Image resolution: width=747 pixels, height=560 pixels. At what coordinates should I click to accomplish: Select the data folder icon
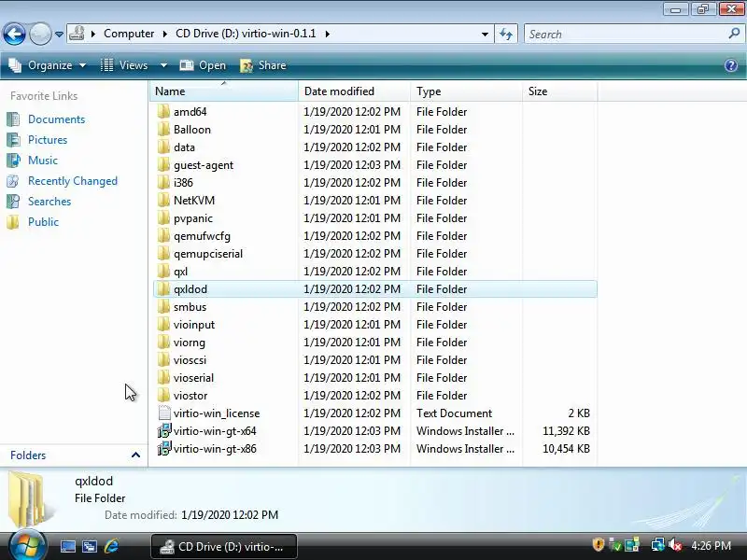[163, 147]
